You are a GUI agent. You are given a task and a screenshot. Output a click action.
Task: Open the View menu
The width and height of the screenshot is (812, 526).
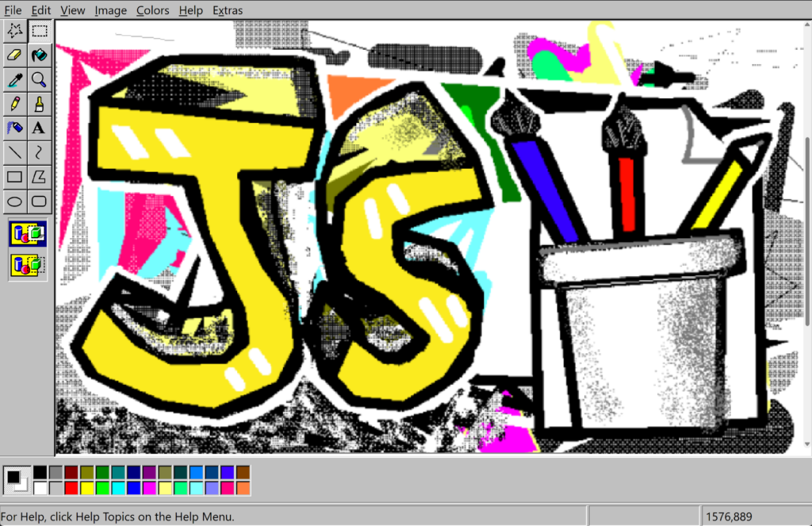tap(72, 10)
